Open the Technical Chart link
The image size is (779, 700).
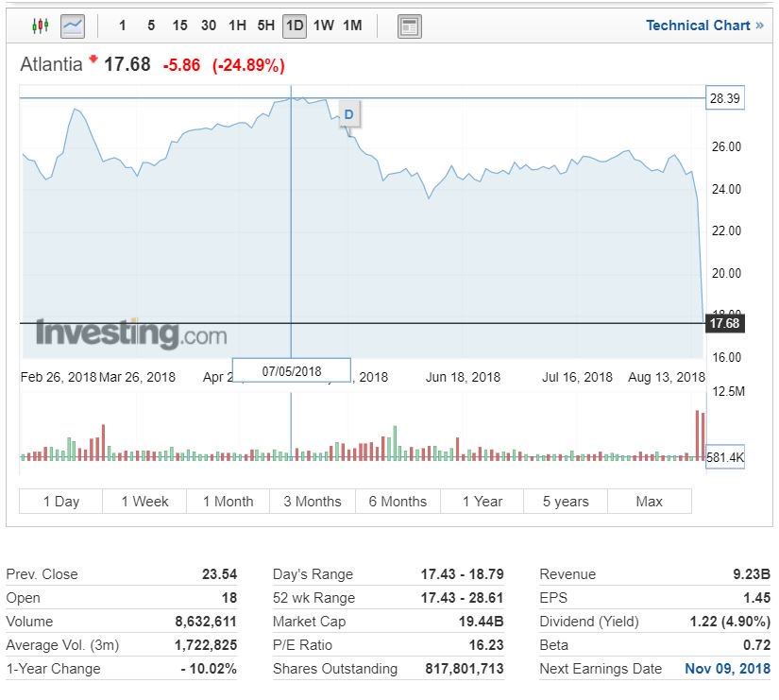(x=704, y=26)
